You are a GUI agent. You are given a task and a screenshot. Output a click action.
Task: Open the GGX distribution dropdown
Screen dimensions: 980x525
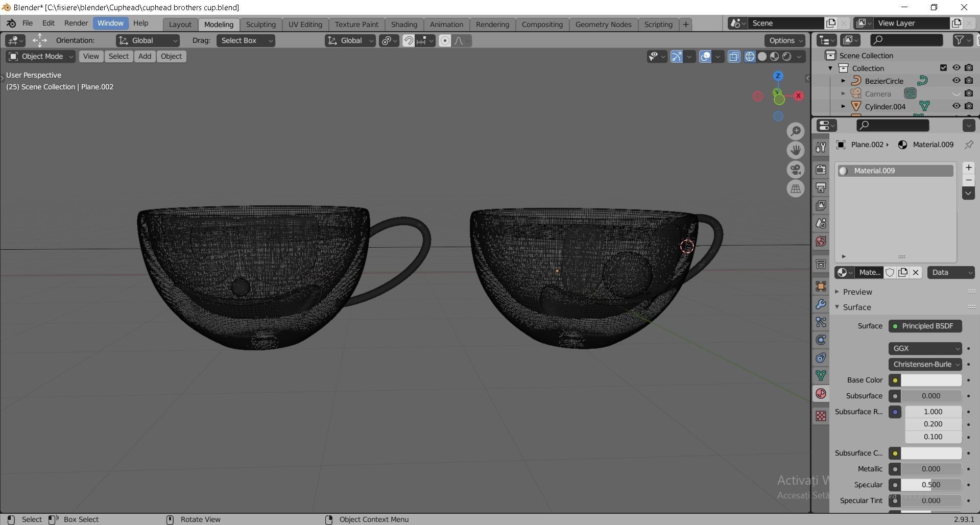click(925, 348)
